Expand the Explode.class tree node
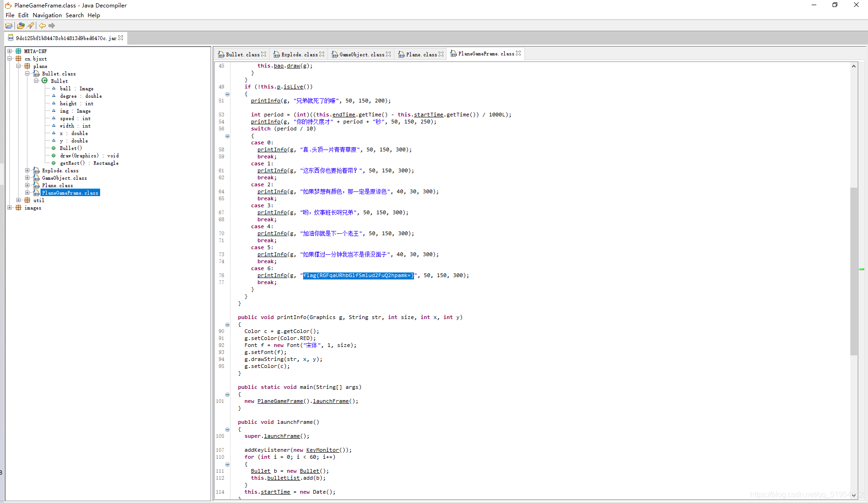This screenshot has width=868, height=503. click(27, 170)
